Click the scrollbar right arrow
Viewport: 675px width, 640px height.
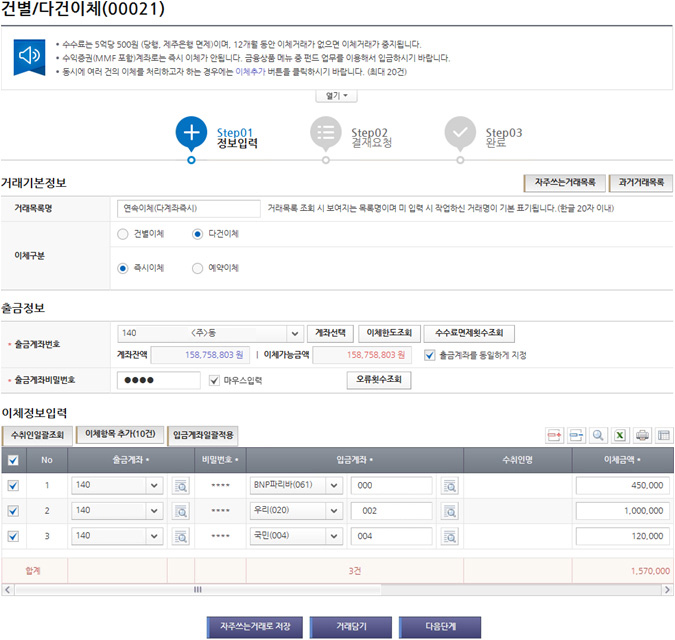(x=667, y=590)
